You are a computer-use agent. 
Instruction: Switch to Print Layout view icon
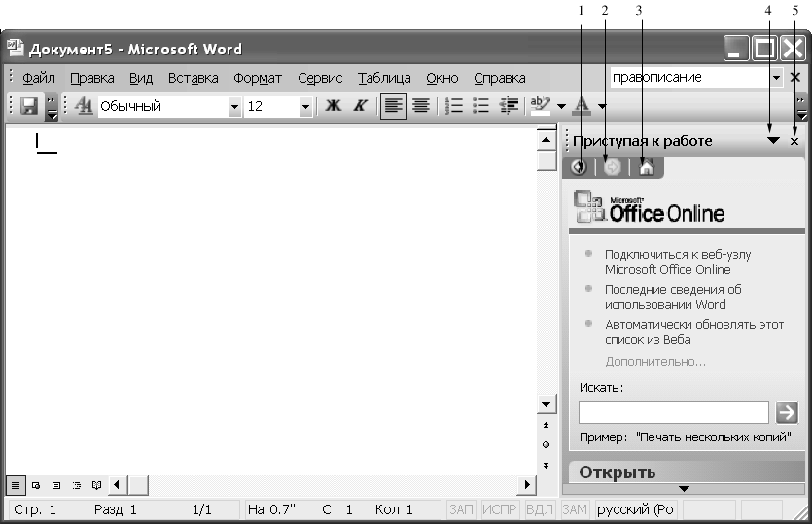(x=56, y=485)
